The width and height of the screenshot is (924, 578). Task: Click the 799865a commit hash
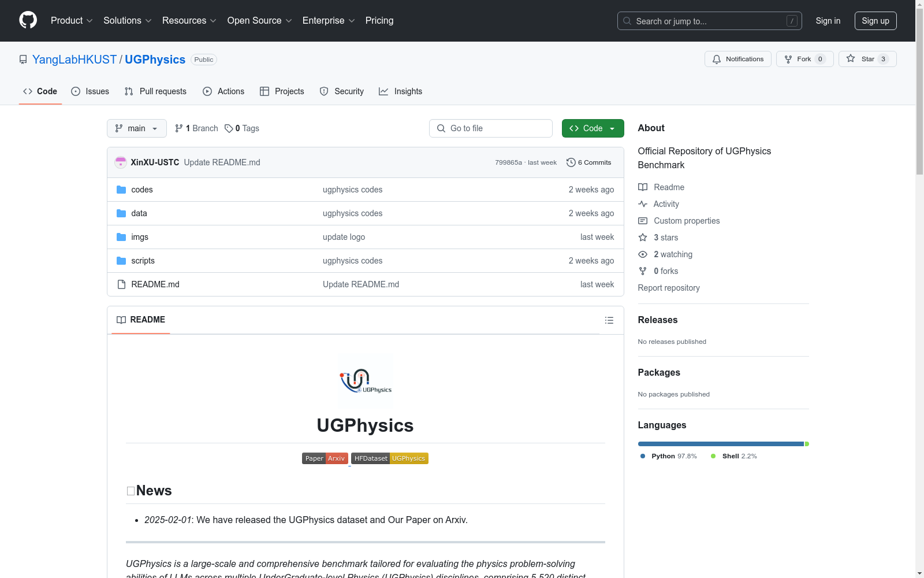(508, 162)
